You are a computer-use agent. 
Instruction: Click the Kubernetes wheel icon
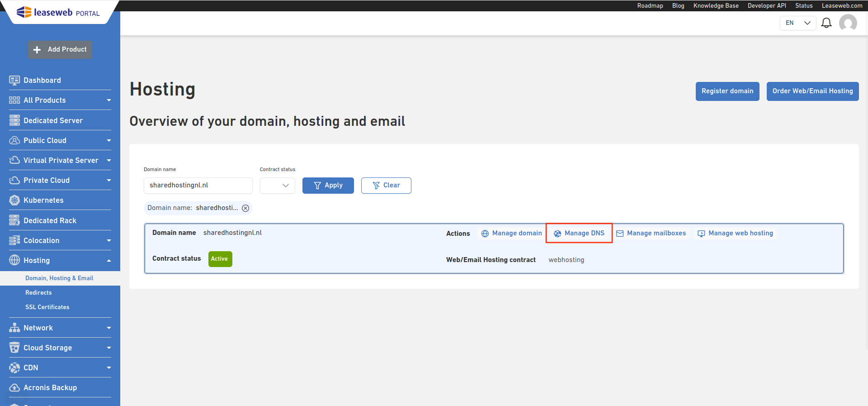pos(14,200)
